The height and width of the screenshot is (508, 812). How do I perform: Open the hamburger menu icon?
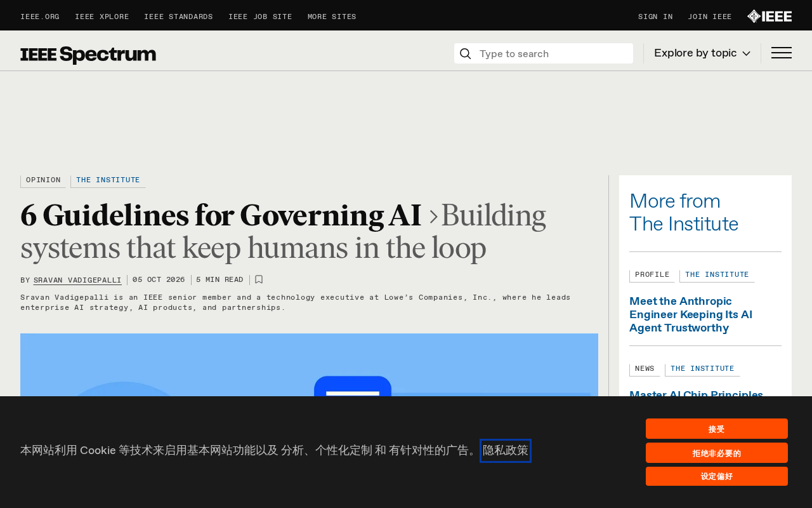782,53
